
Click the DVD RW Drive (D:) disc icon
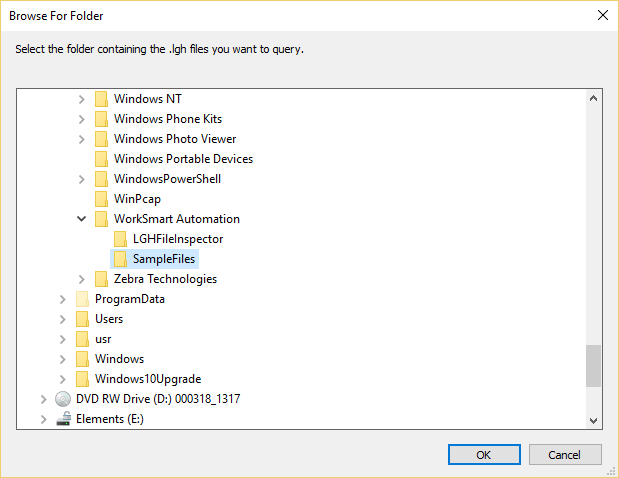coord(62,399)
